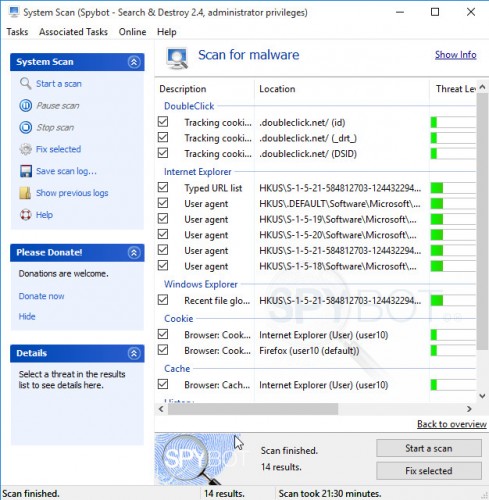Click '14 results.' in the status bar
Viewport: 489px width, 500px height.
point(224,493)
